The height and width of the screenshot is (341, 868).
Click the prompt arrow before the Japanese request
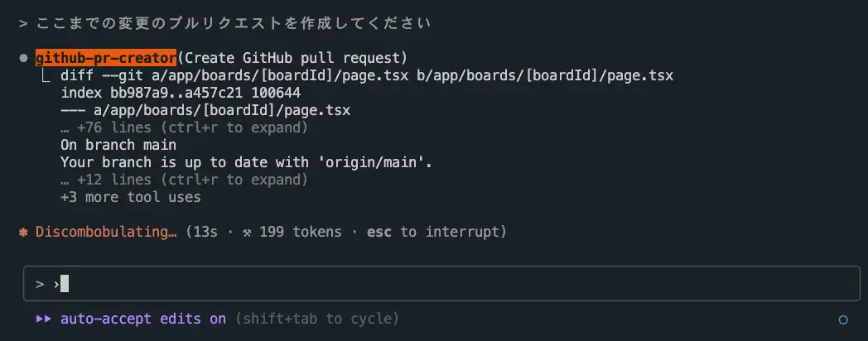23,24
